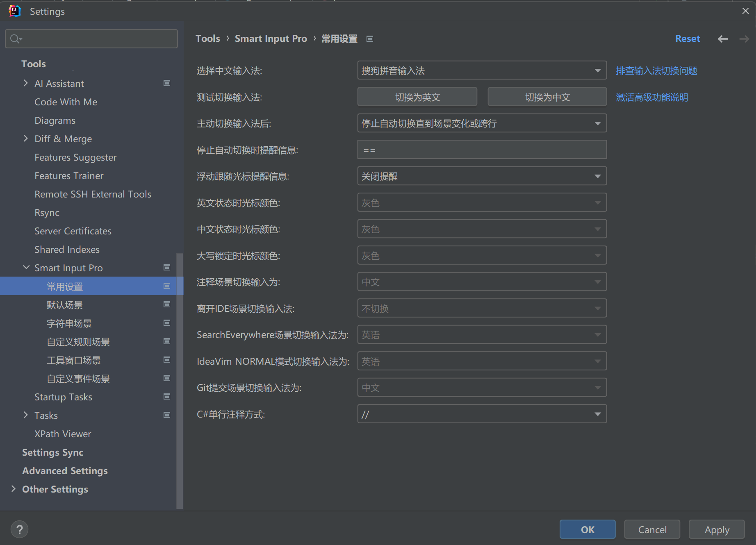This screenshot has height=545, width=756.
Task: Click the icon next to 常用设置 breadcrumb
Action: (x=370, y=39)
